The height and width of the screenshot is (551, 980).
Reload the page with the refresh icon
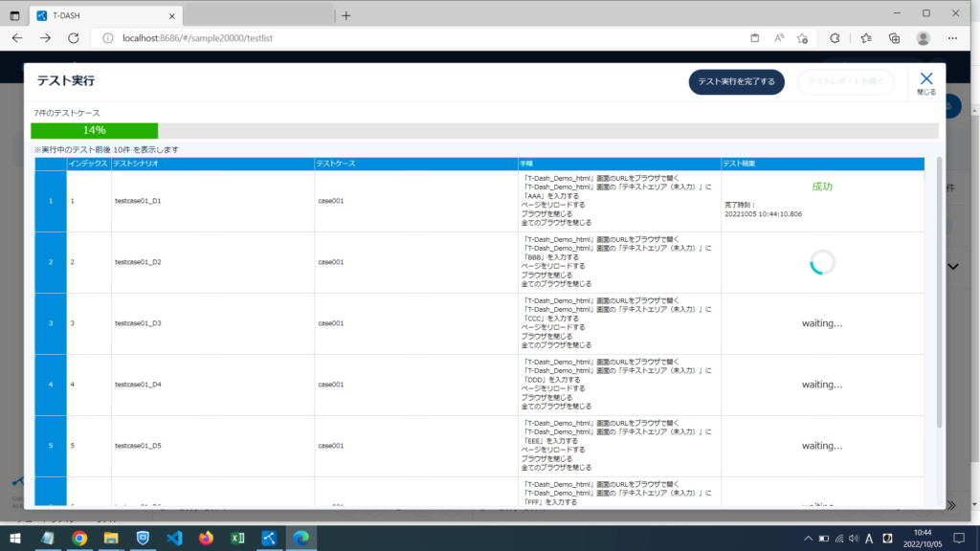point(73,38)
